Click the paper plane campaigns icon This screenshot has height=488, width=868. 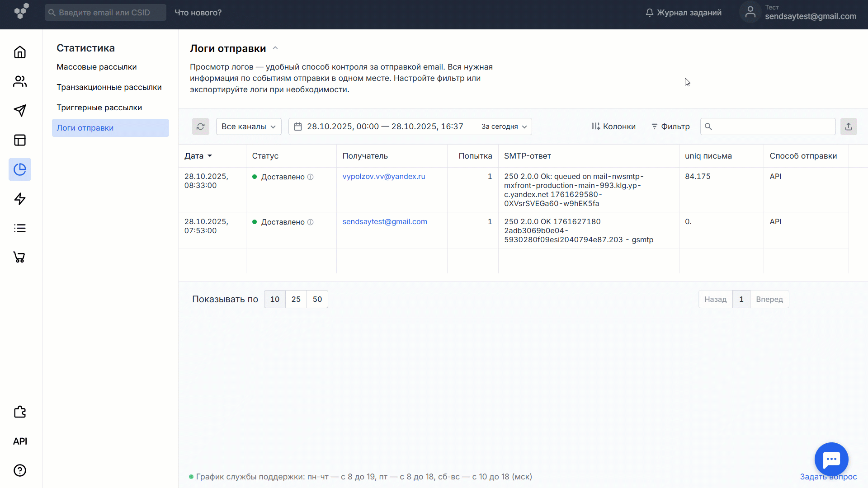click(x=20, y=111)
